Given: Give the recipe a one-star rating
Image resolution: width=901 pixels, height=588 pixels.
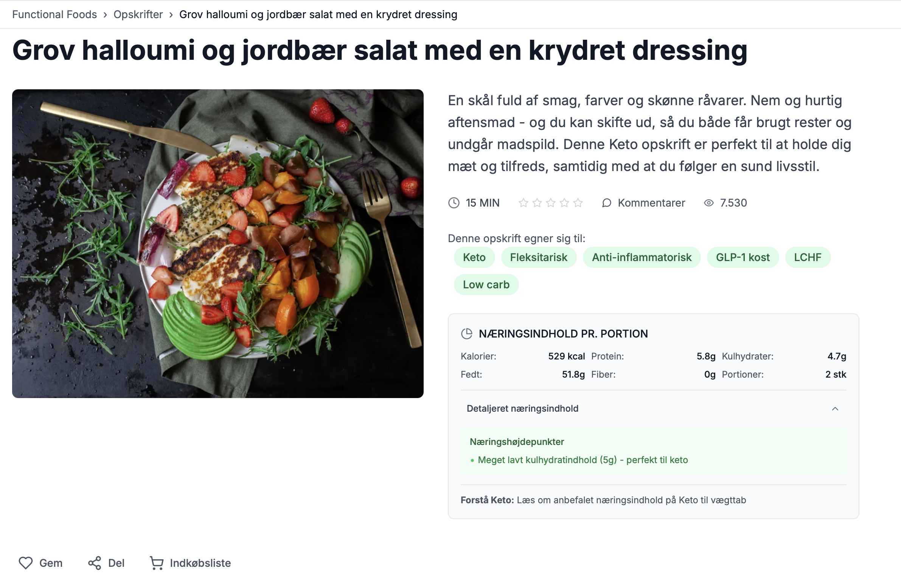Looking at the screenshot, I should [x=524, y=203].
